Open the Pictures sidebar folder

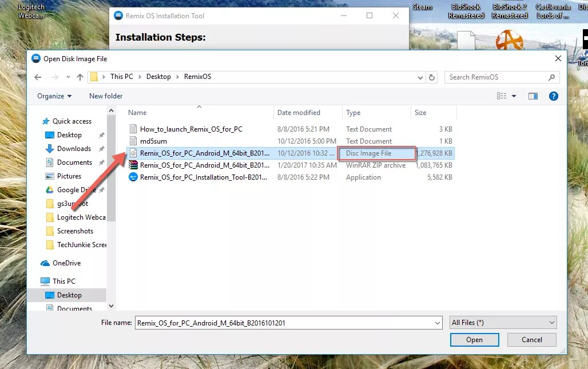point(69,176)
